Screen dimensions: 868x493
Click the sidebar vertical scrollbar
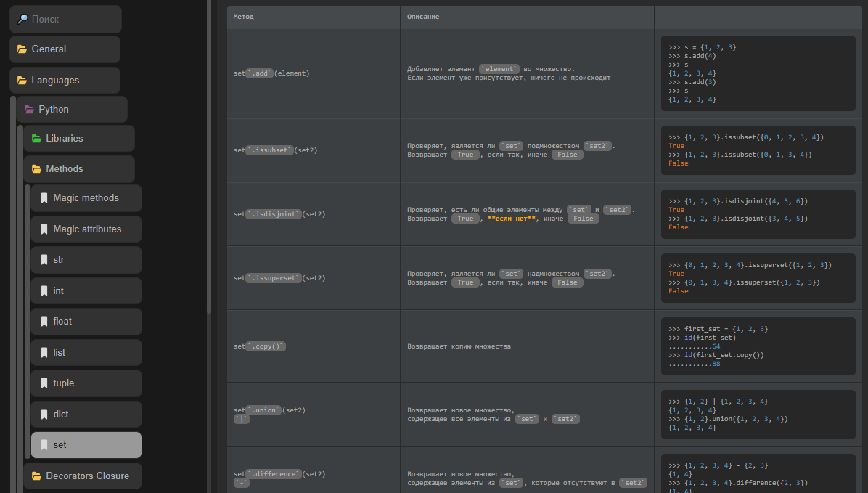209,157
